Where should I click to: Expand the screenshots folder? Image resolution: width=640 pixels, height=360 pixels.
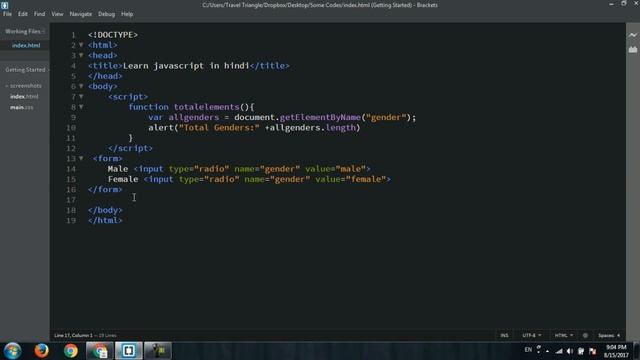click(23, 86)
